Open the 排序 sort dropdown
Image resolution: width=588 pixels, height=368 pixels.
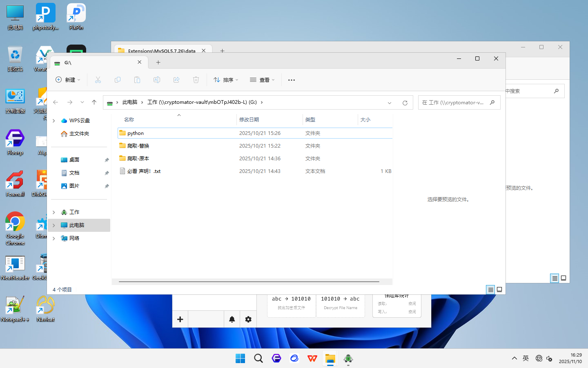(x=226, y=80)
